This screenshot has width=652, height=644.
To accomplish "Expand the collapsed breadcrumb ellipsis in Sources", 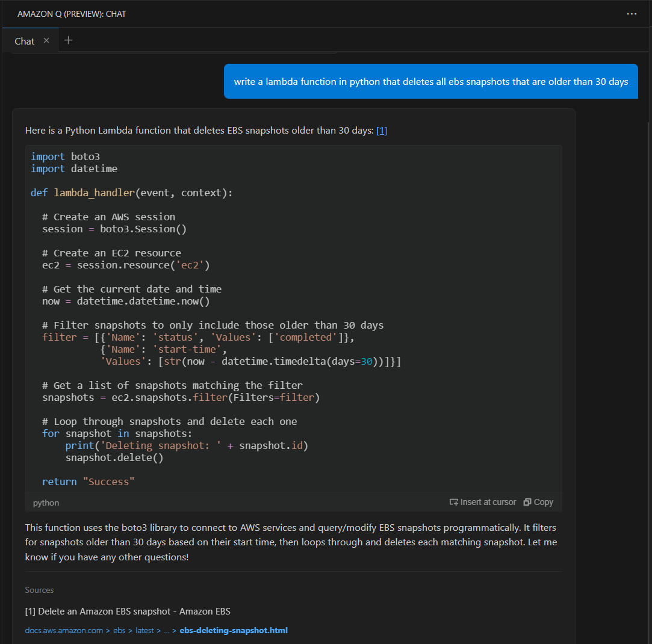I will pos(167,630).
